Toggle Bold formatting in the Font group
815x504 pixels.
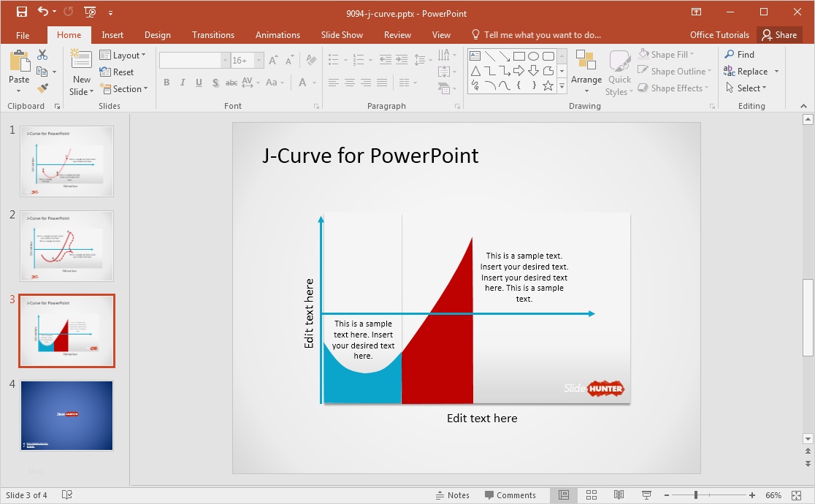point(167,83)
